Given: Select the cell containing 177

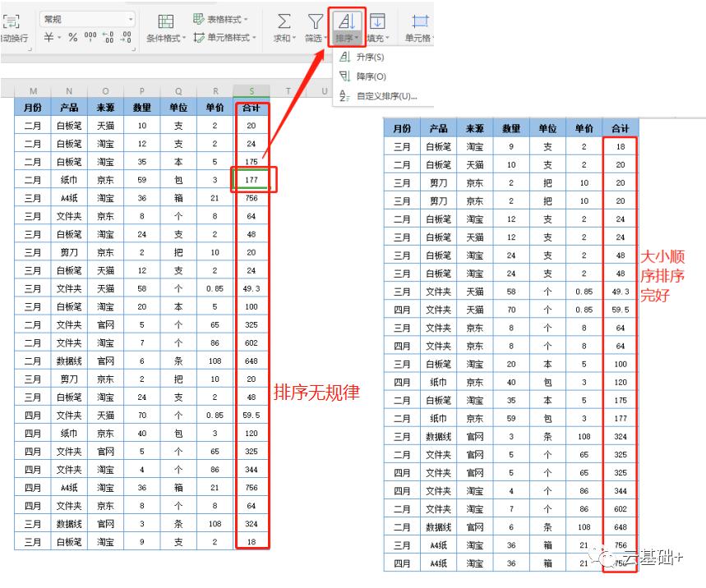Looking at the screenshot, I should 251,180.
